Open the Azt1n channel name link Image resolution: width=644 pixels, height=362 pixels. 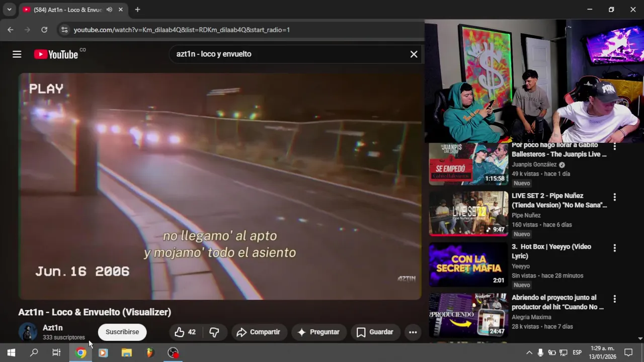pos(53,328)
